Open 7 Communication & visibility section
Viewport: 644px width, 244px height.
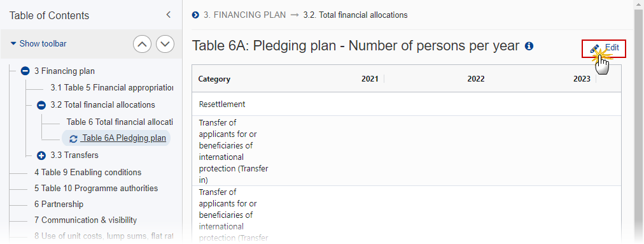point(85,220)
